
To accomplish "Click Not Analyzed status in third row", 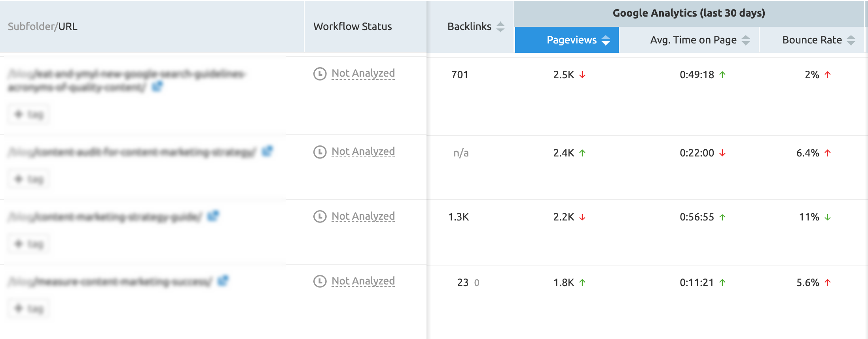I will pyautogui.click(x=363, y=217).
